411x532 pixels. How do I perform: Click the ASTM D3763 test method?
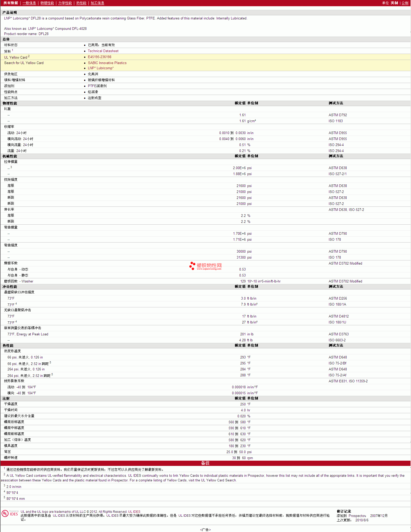coord(339,334)
